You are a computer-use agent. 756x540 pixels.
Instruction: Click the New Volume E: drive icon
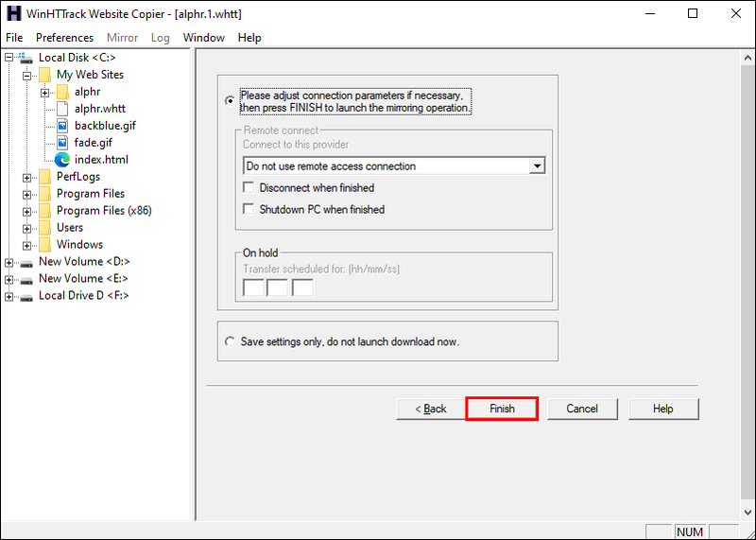[x=26, y=280]
